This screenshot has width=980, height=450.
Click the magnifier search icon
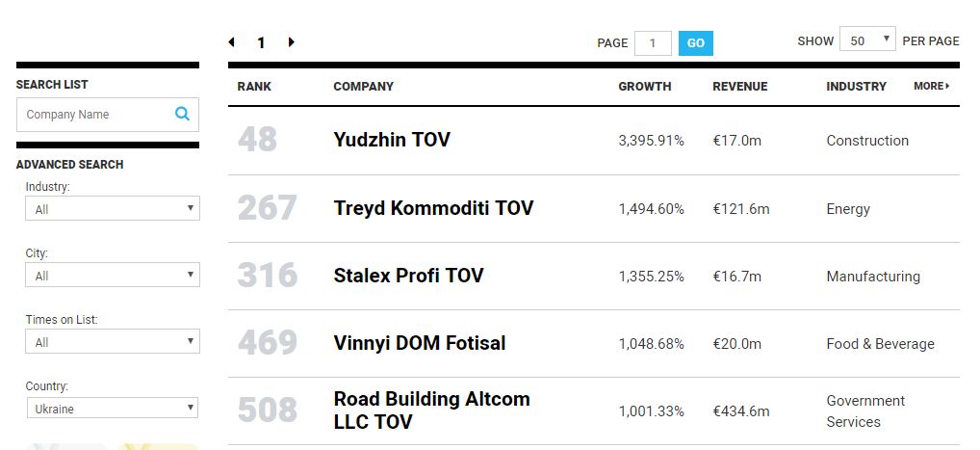point(182,114)
